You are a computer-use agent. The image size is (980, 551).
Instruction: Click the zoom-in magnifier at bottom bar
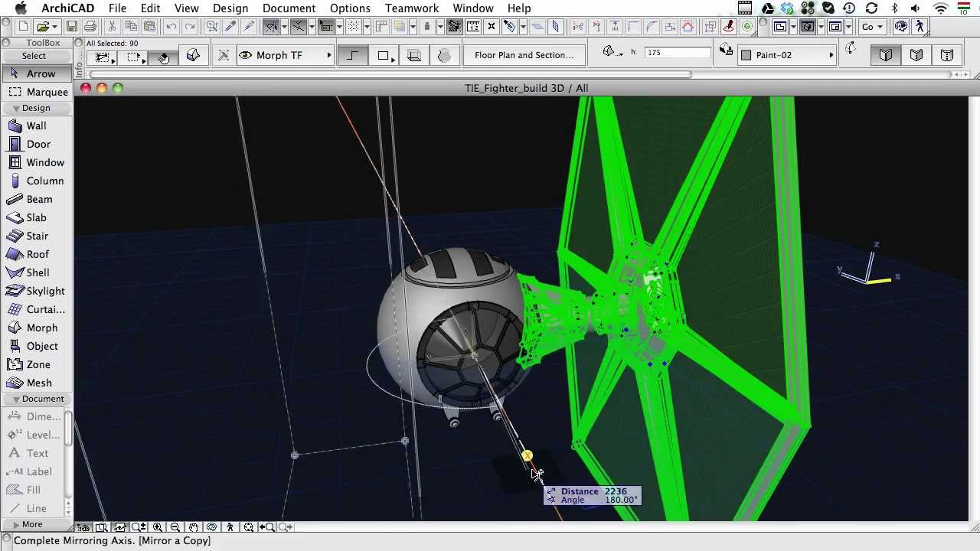(x=158, y=527)
